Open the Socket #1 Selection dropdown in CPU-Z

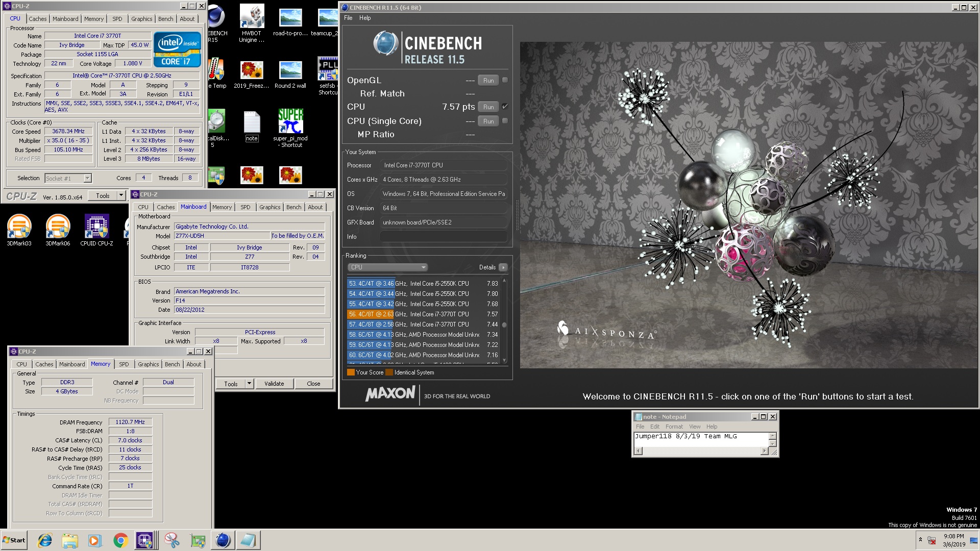[87, 178]
